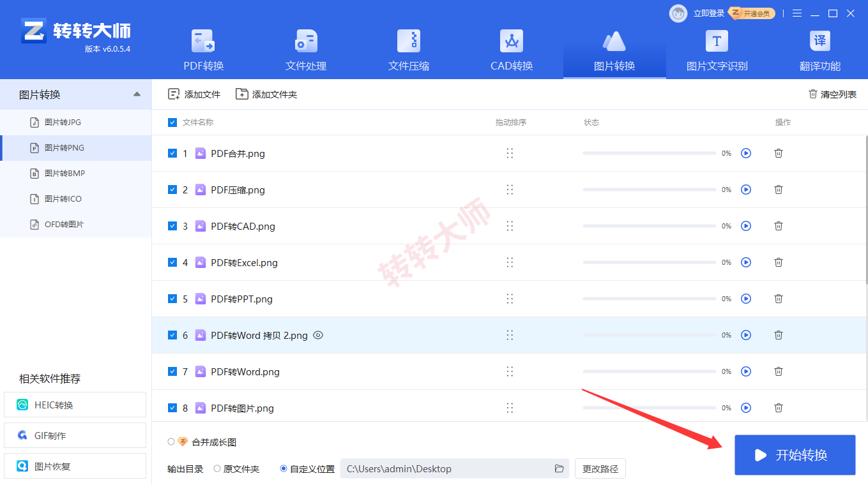Viewport: 868px width, 485px height.
Task: Clear the list with 清空列表
Action: [832, 94]
